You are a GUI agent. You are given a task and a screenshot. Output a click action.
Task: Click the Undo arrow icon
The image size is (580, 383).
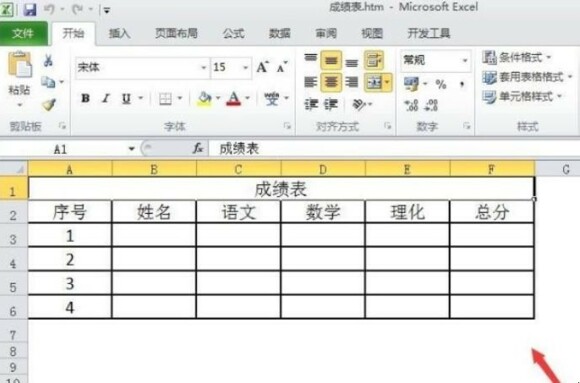pos(50,9)
